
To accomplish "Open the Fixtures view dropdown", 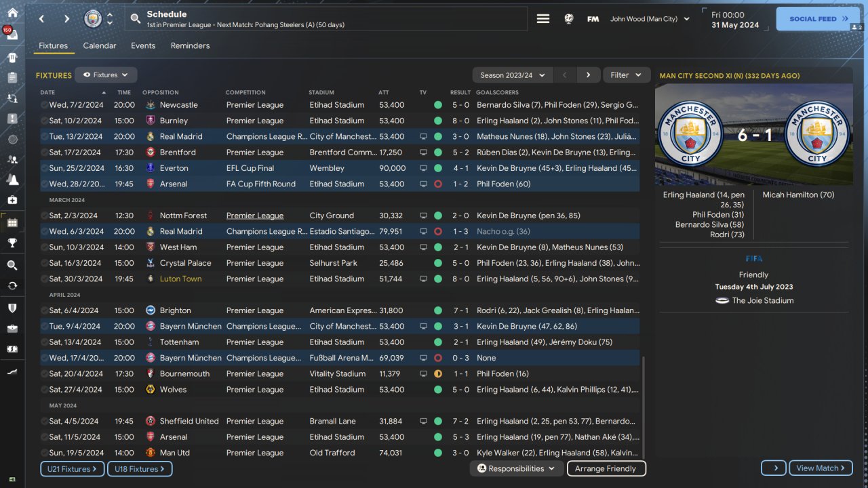I will click(x=106, y=75).
